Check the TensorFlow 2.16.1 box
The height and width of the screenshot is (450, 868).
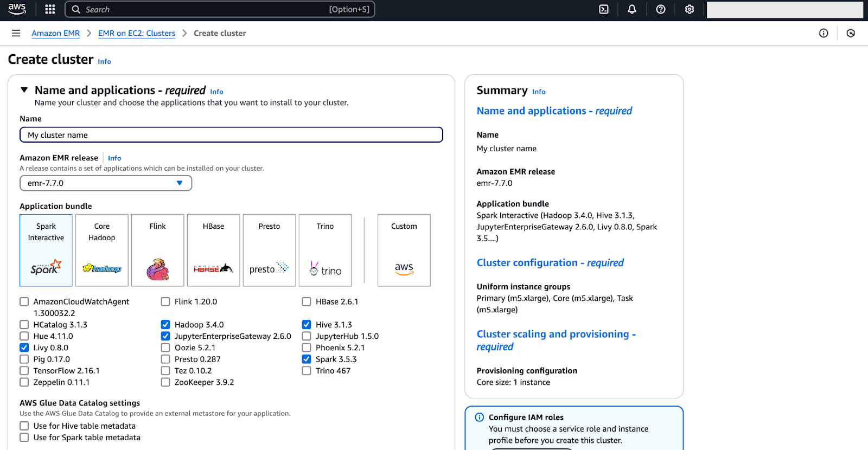(x=24, y=371)
